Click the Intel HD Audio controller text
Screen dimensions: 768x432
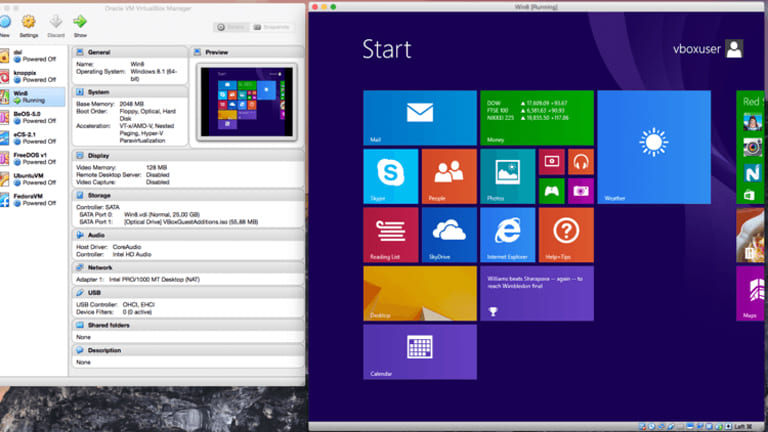[132, 255]
